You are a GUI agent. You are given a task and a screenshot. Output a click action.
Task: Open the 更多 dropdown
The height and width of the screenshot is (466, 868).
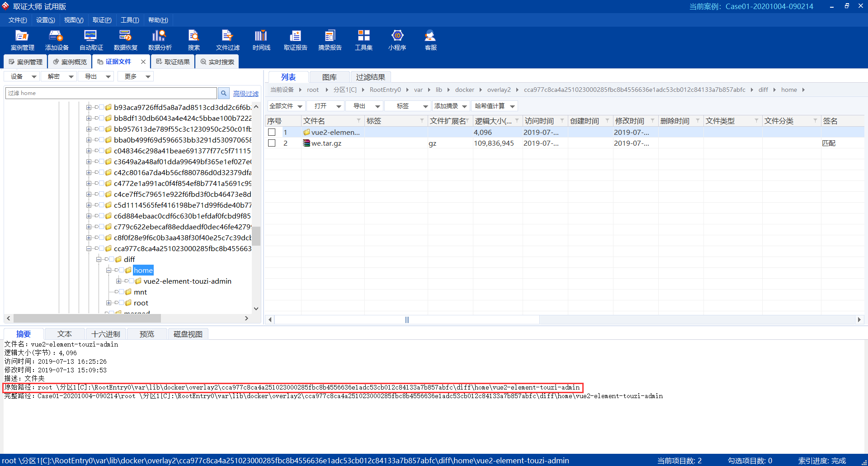136,76
